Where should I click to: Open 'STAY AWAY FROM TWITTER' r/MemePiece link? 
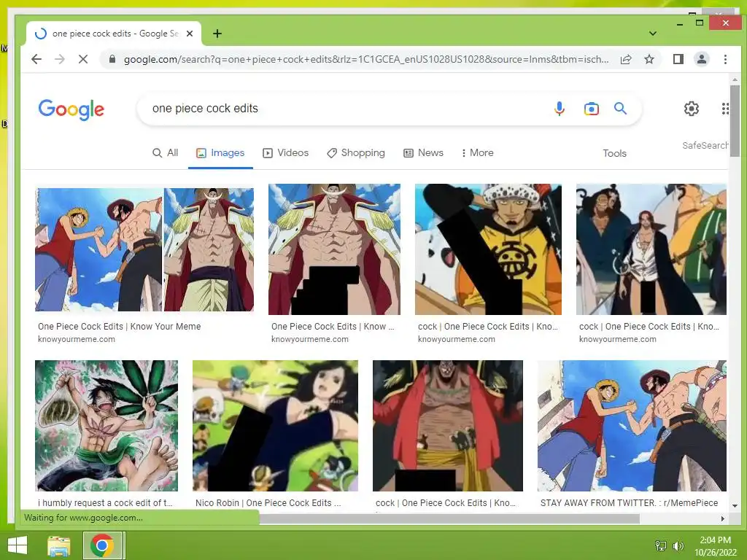pyautogui.click(x=629, y=503)
